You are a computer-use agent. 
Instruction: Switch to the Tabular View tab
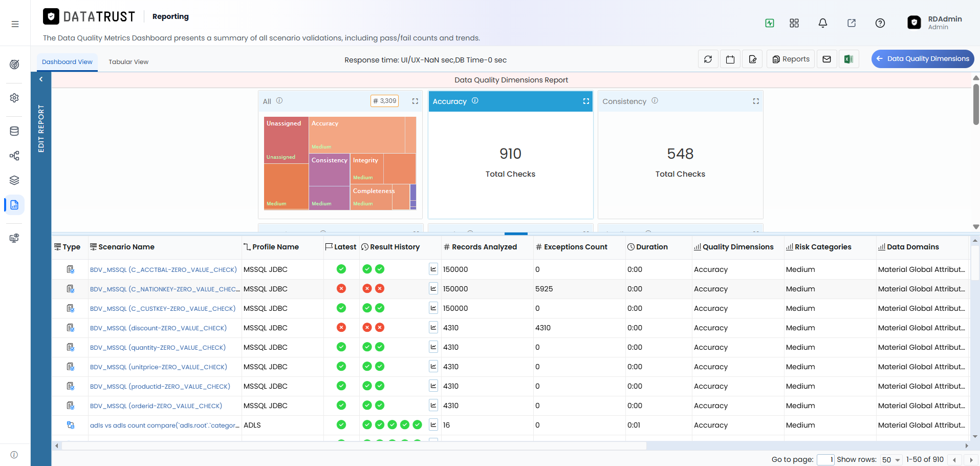click(128, 62)
